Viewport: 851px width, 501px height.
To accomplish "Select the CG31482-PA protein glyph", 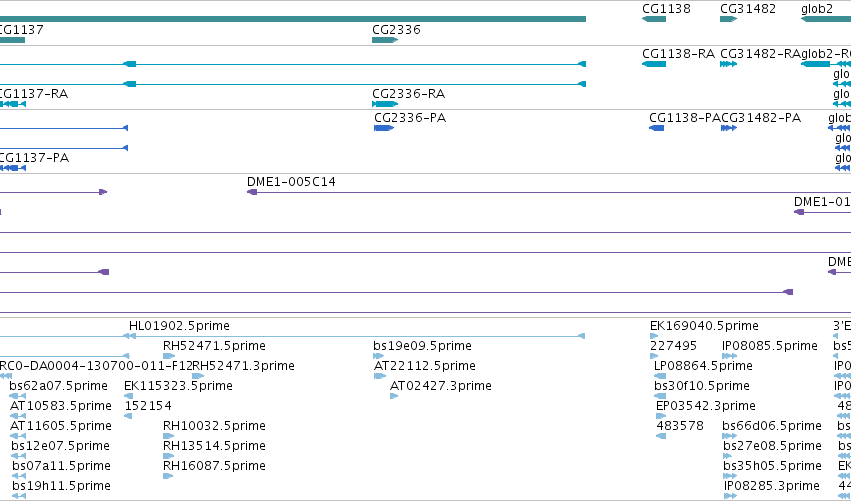I will 728,128.
